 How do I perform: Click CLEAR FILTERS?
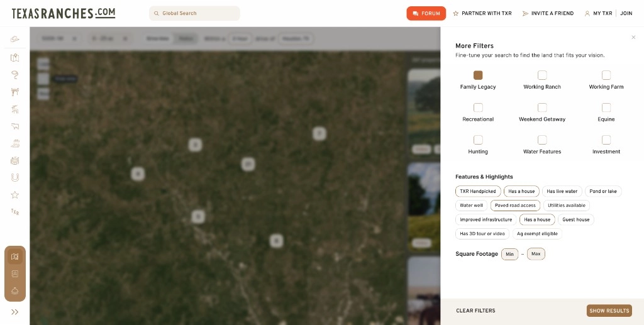(x=475, y=311)
